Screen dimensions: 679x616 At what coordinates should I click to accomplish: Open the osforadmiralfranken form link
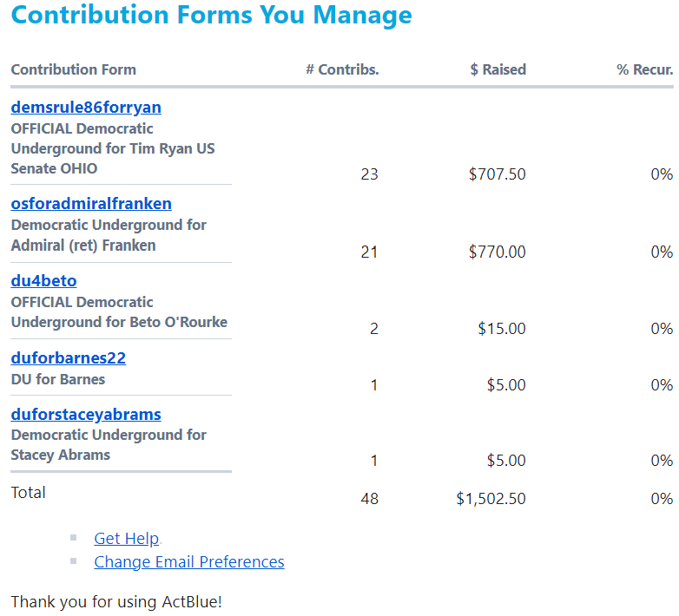pos(91,203)
